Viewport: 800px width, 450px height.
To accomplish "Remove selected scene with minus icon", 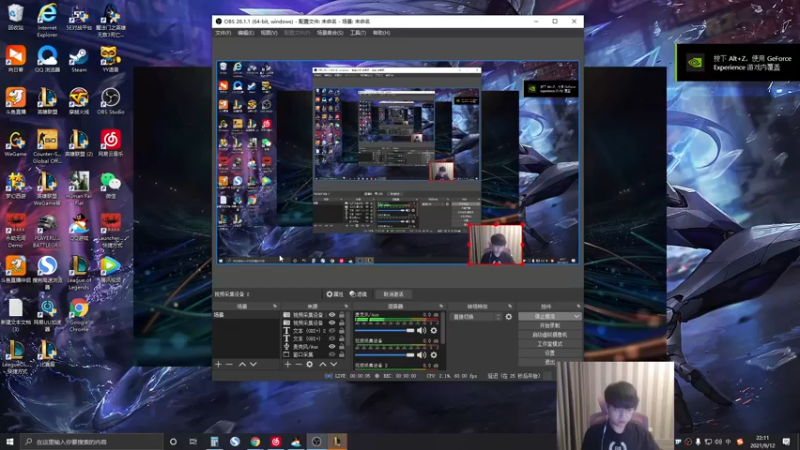I will click(229, 364).
